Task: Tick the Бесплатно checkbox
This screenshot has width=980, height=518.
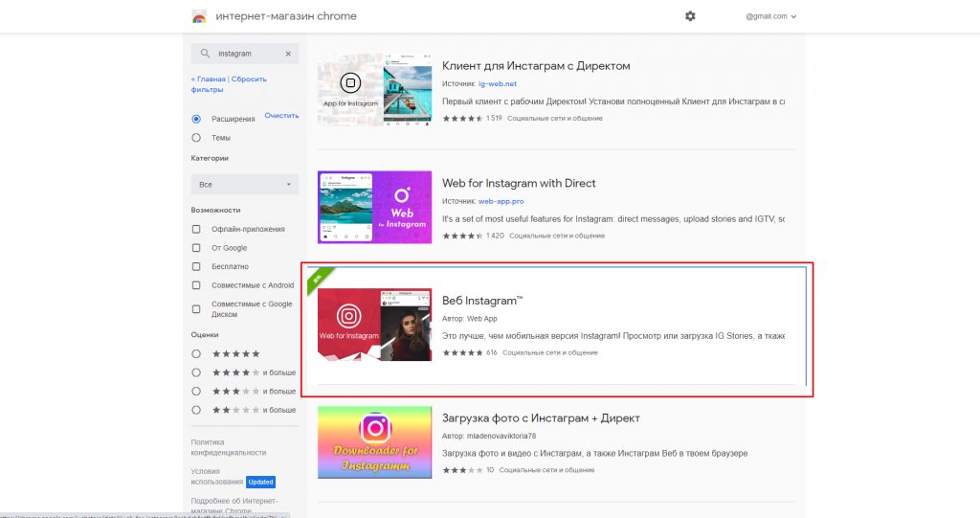Action: click(x=196, y=266)
